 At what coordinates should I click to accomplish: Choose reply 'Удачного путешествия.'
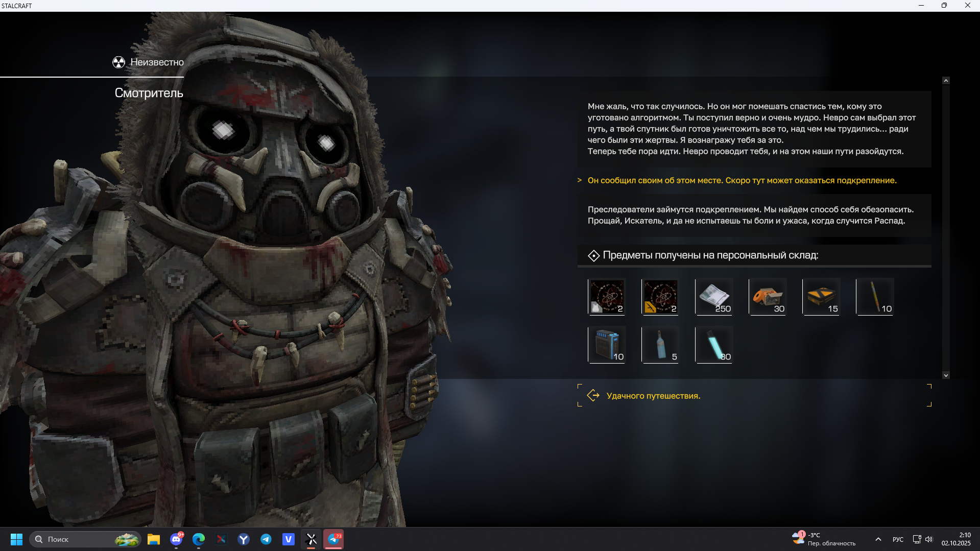click(x=653, y=396)
